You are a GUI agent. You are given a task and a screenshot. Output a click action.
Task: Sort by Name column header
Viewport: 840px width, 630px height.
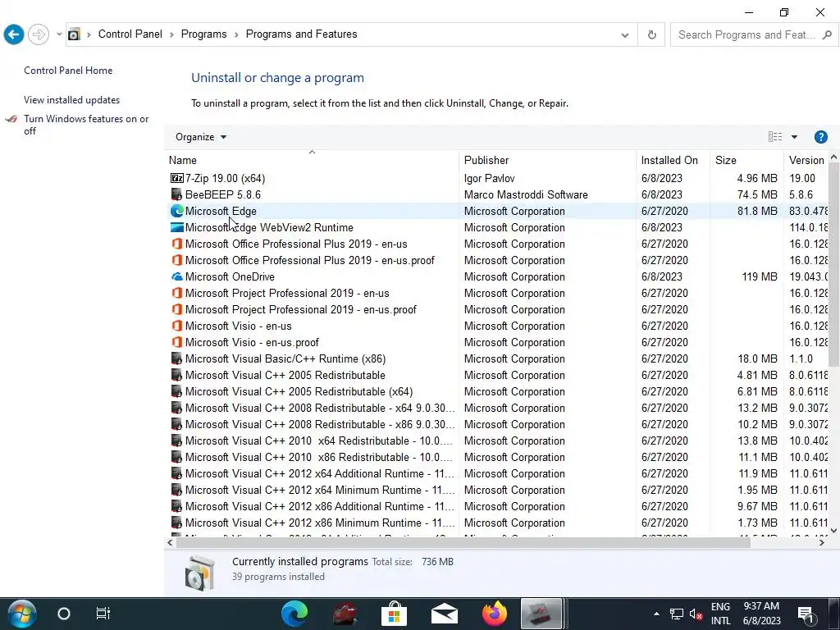pos(312,160)
